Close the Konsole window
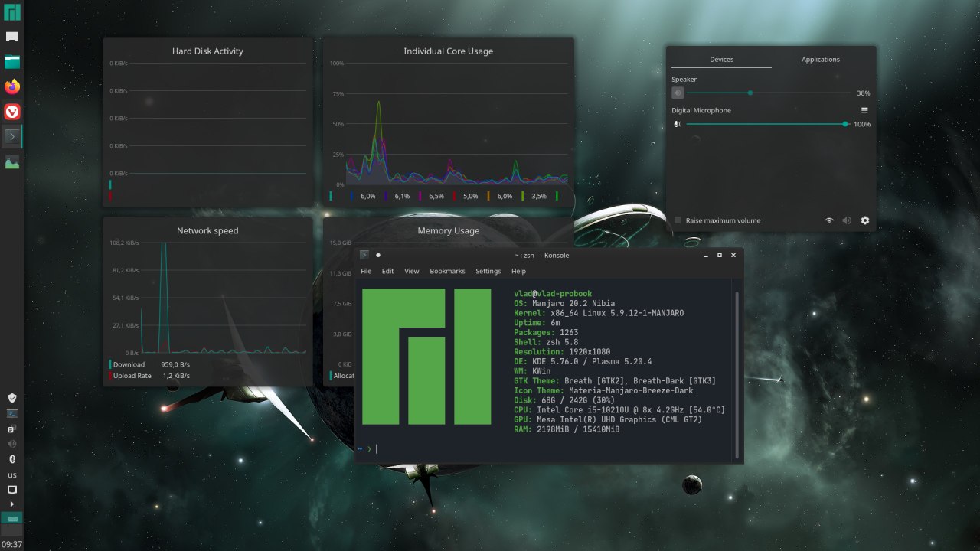The height and width of the screenshot is (551, 980). [733, 255]
